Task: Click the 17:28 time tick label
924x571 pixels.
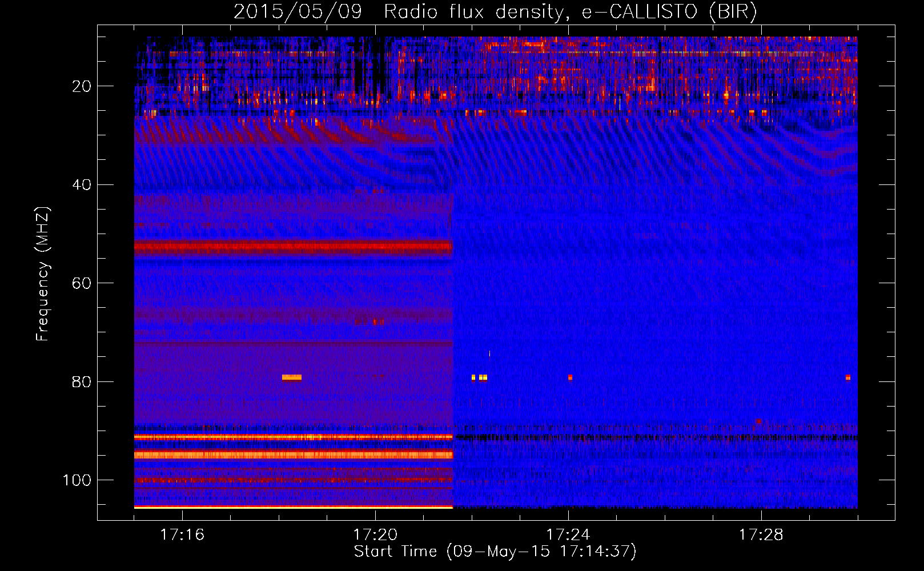Action: (761, 534)
